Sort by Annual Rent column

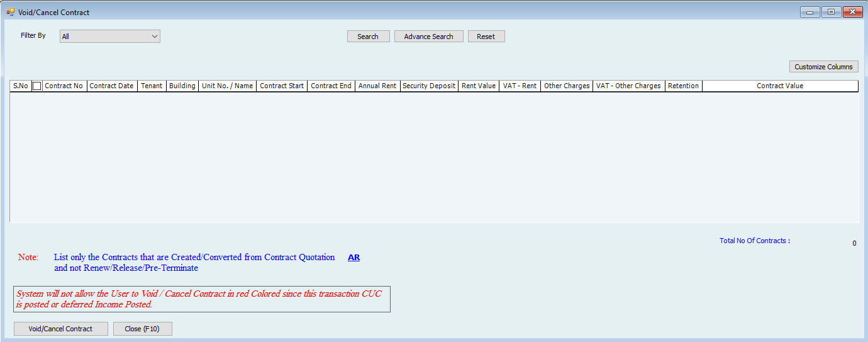[377, 86]
